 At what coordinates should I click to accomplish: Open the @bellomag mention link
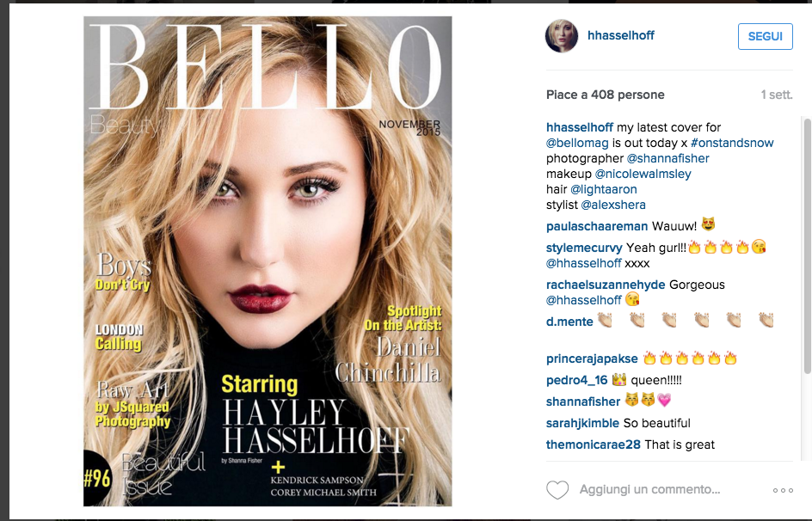(x=577, y=143)
